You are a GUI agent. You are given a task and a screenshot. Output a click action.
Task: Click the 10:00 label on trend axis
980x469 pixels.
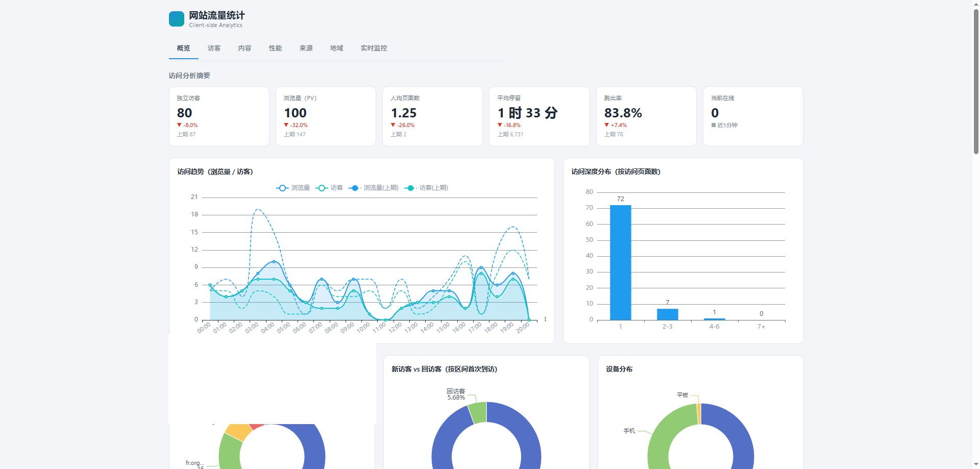coord(363,328)
